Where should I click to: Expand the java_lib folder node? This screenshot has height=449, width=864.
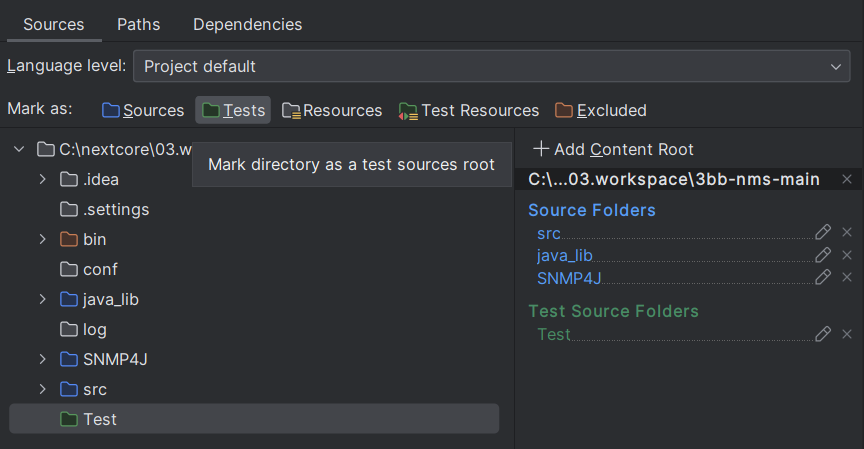pyautogui.click(x=43, y=299)
